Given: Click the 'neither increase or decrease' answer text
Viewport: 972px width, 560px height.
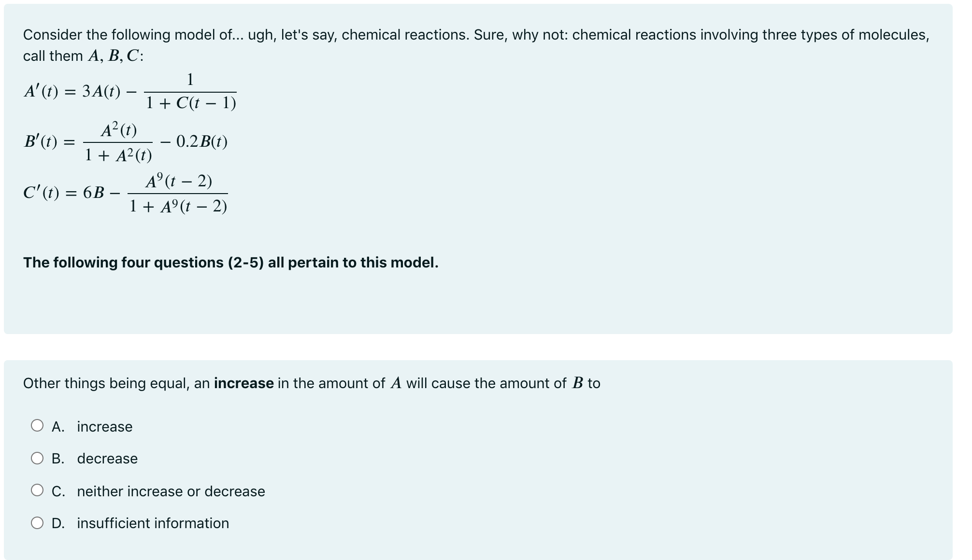Looking at the screenshot, I should (170, 491).
